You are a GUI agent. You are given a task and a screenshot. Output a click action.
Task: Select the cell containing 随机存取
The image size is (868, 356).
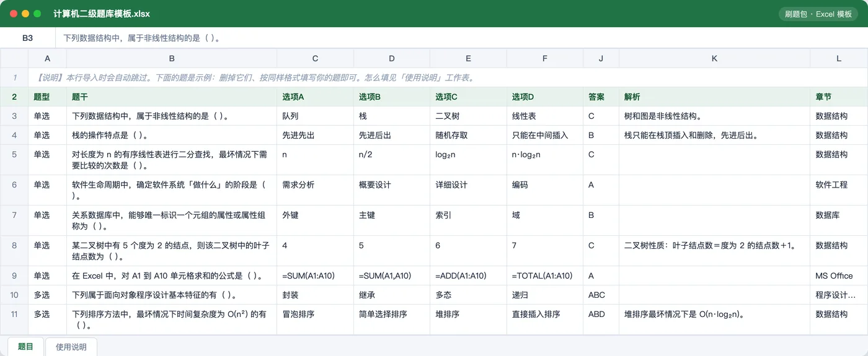469,135
